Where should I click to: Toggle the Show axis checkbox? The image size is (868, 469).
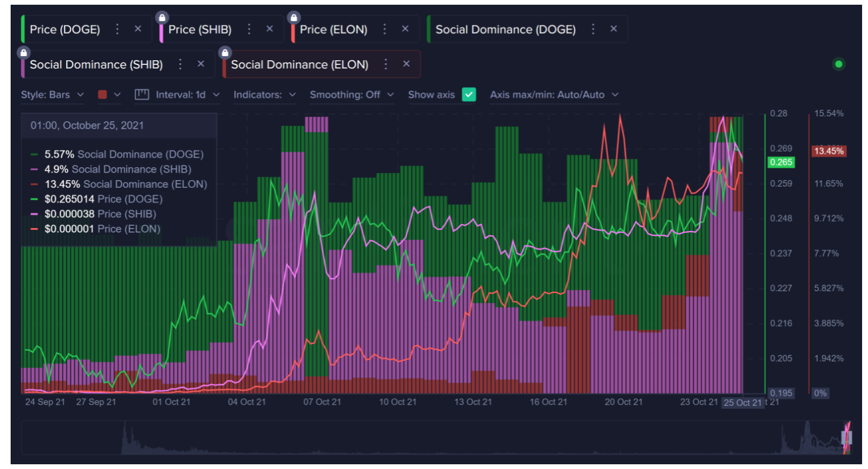(469, 95)
